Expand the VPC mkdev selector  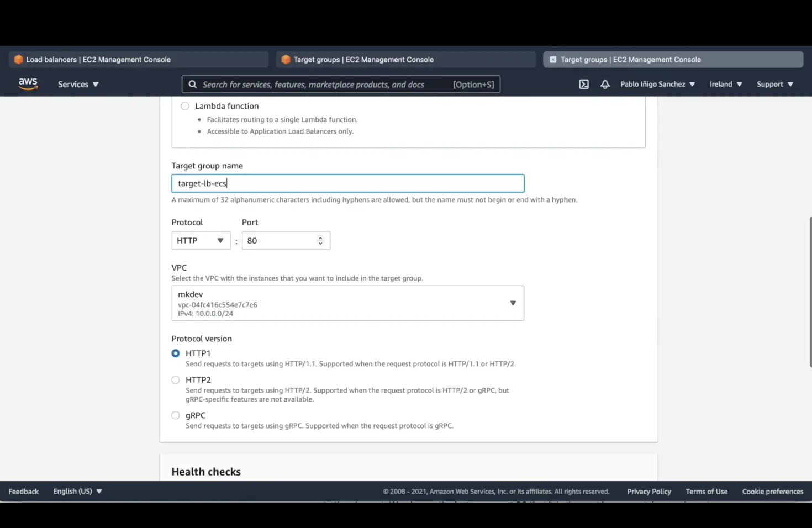[348, 303]
